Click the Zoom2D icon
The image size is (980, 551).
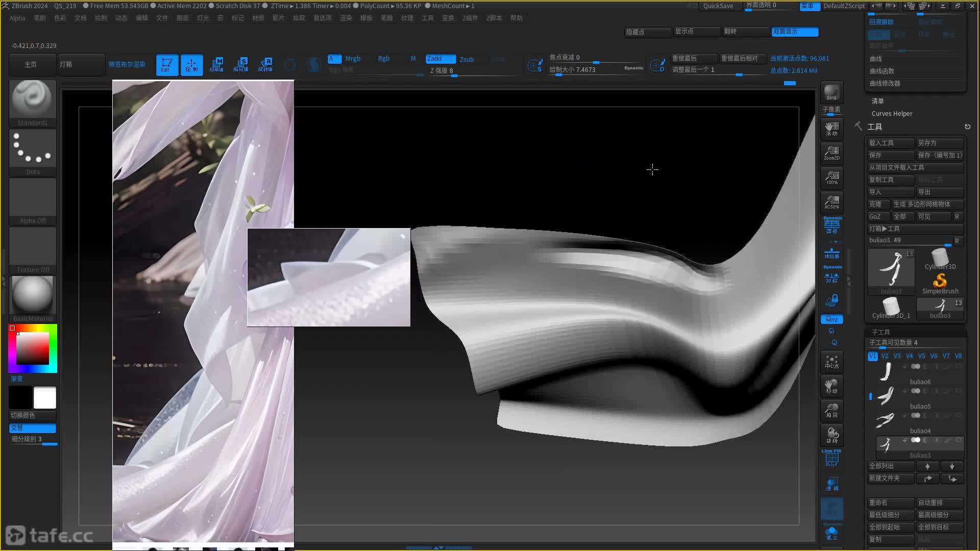[x=831, y=153]
